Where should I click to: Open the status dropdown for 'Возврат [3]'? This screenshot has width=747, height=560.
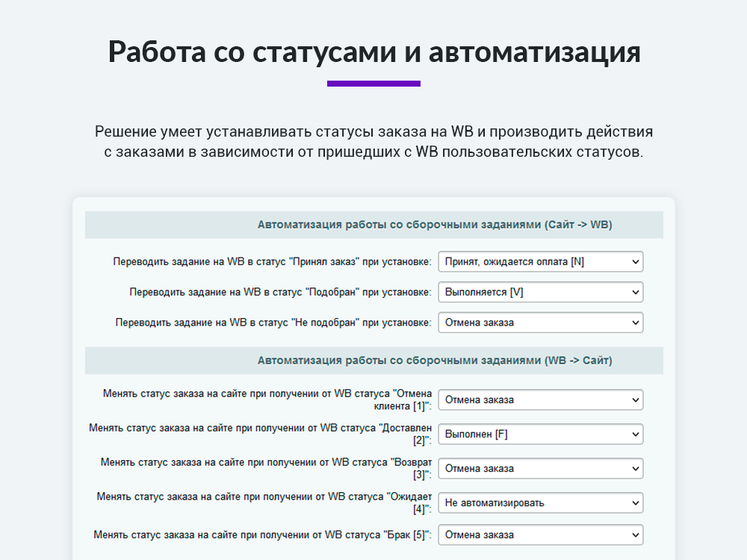click(x=540, y=468)
